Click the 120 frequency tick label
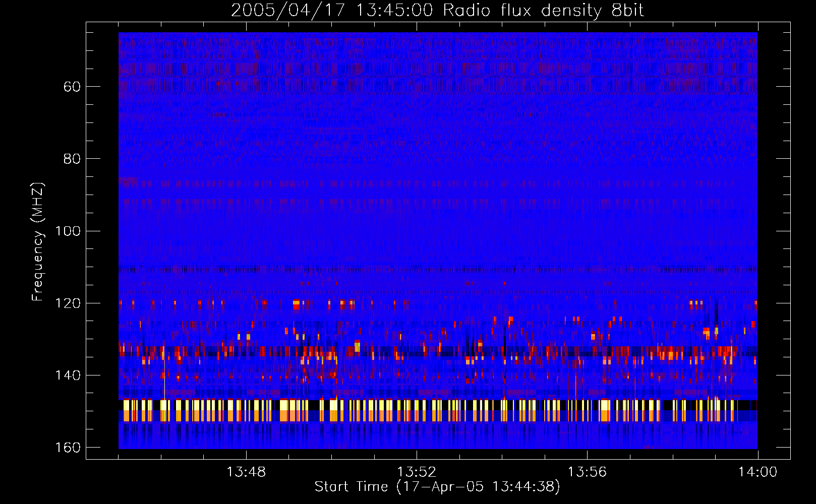Screen dimensions: 816x504 click(x=67, y=303)
